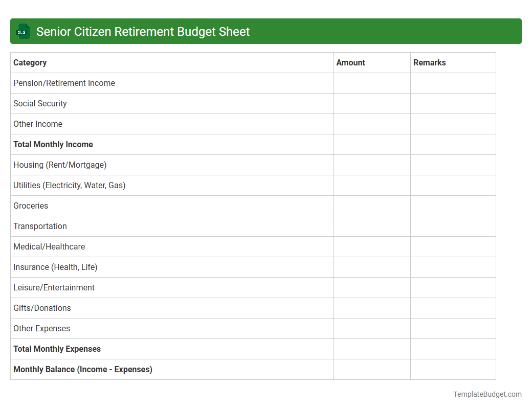The height and width of the screenshot is (409, 532).
Task: Select the Insurance (Health, Life) cell
Action: (x=55, y=267)
